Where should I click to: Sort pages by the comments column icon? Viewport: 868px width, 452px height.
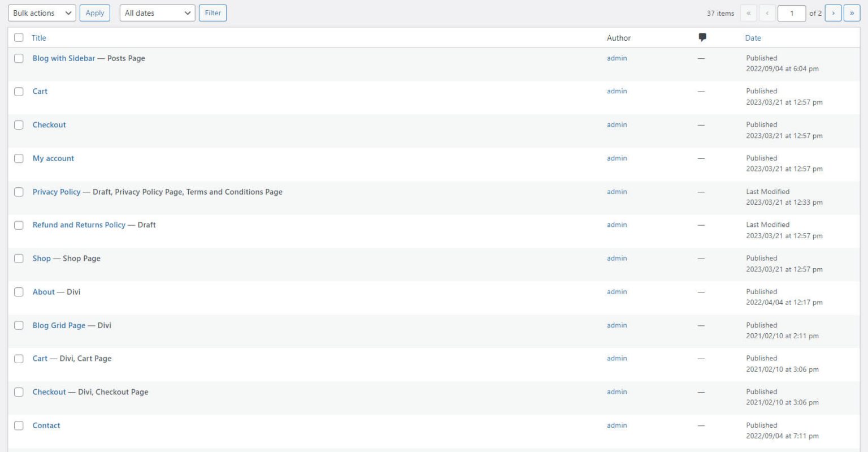(702, 37)
